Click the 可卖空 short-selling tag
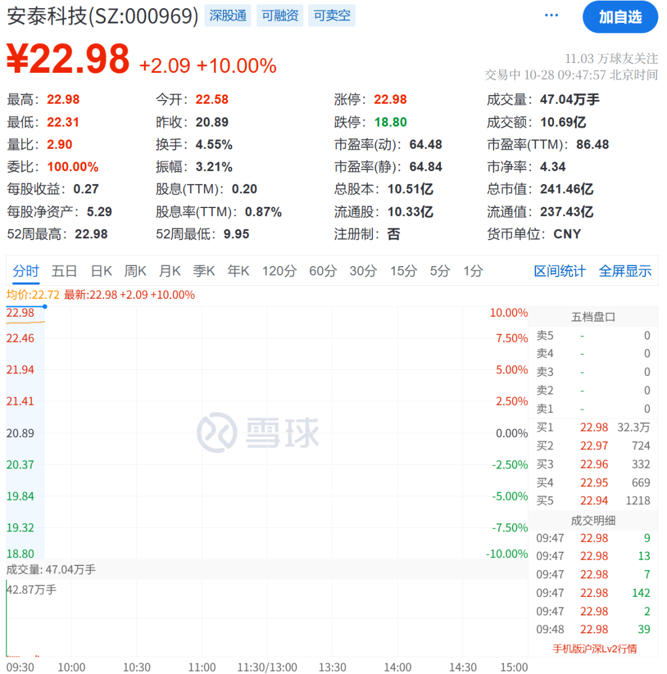The image size is (667, 674). 331,16
